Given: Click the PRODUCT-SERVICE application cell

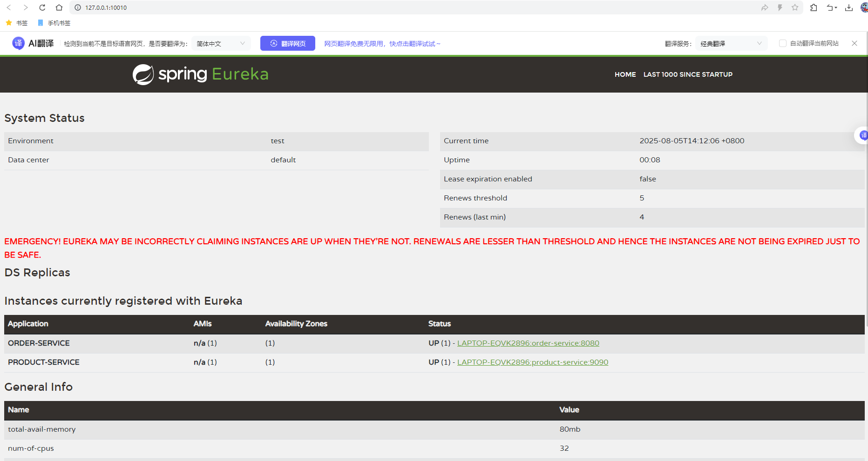Looking at the screenshot, I should coord(44,362).
